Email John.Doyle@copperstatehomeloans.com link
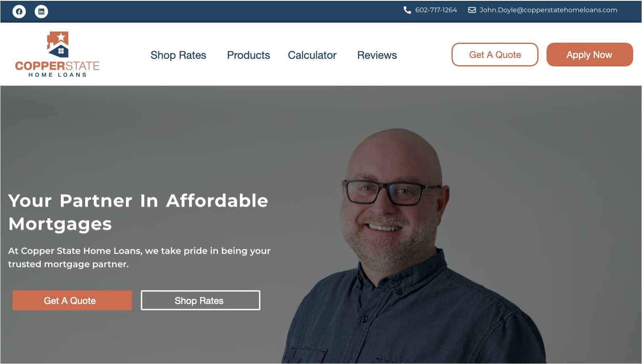This screenshot has width=642, height=364. pos(548,10)
